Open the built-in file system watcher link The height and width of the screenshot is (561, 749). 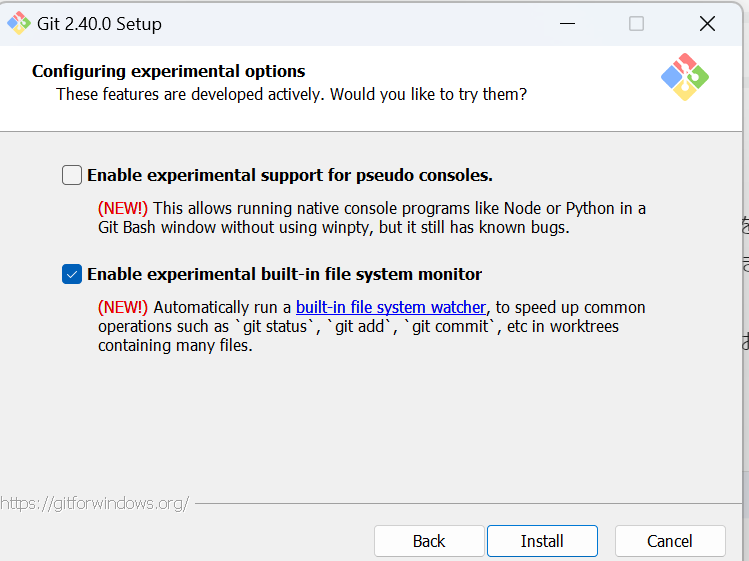point(391,307)
